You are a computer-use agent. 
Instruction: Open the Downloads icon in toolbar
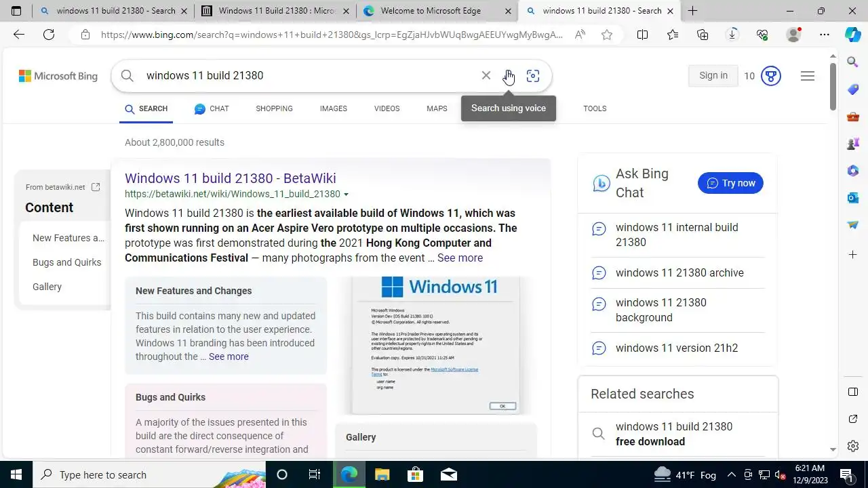click(x=732, y=35)
